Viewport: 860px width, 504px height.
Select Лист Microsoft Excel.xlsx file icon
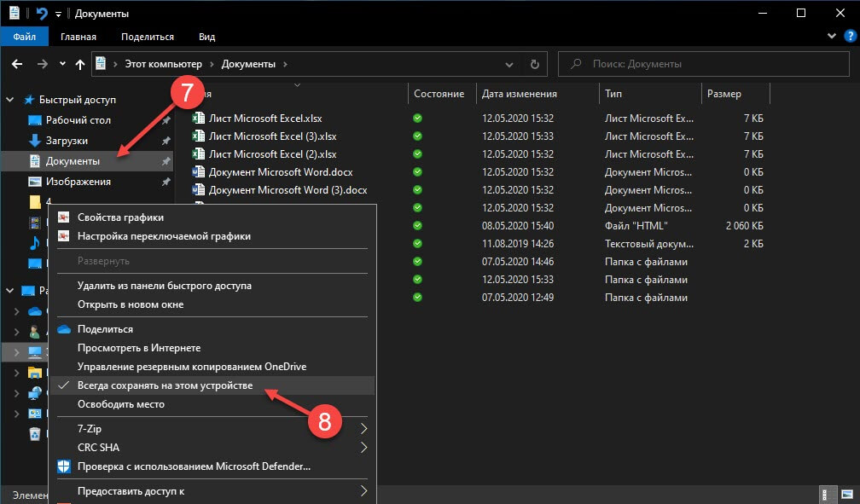199,118
